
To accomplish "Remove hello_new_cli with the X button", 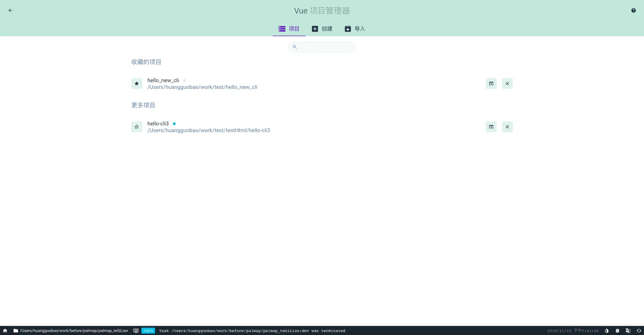I will click(x=507, y=83).
